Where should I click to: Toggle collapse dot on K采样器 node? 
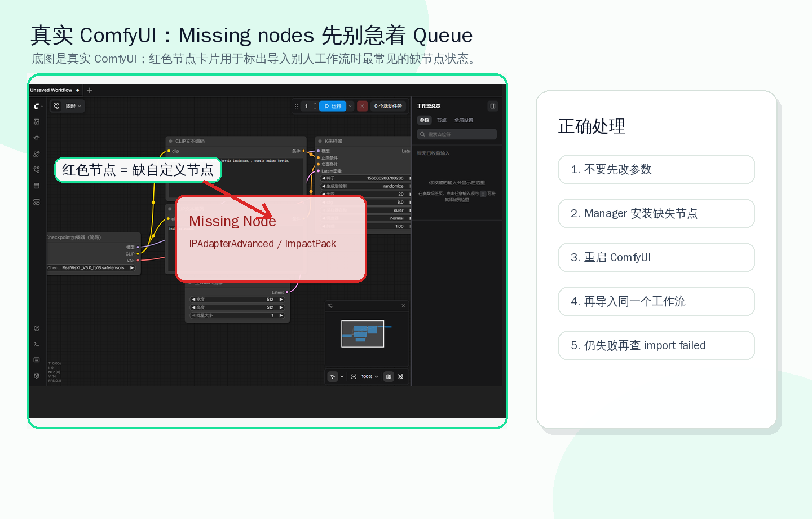[x=320, y=141]
